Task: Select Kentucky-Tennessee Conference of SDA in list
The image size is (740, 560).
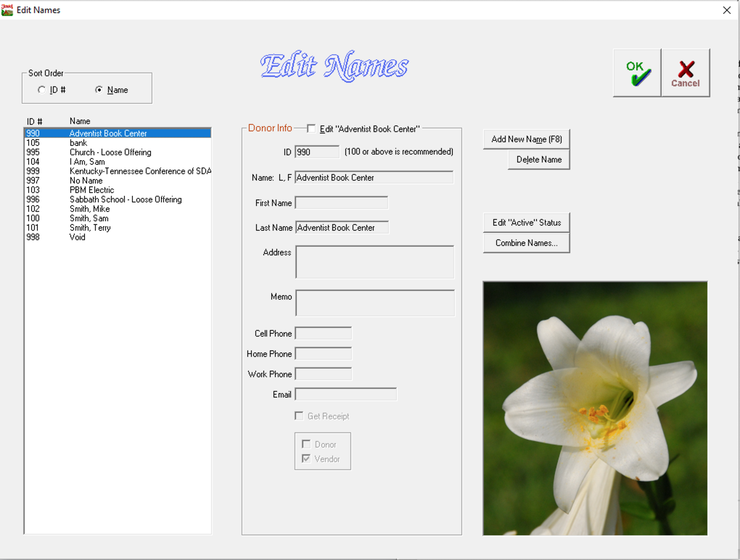Action: [x=140, y=171]
